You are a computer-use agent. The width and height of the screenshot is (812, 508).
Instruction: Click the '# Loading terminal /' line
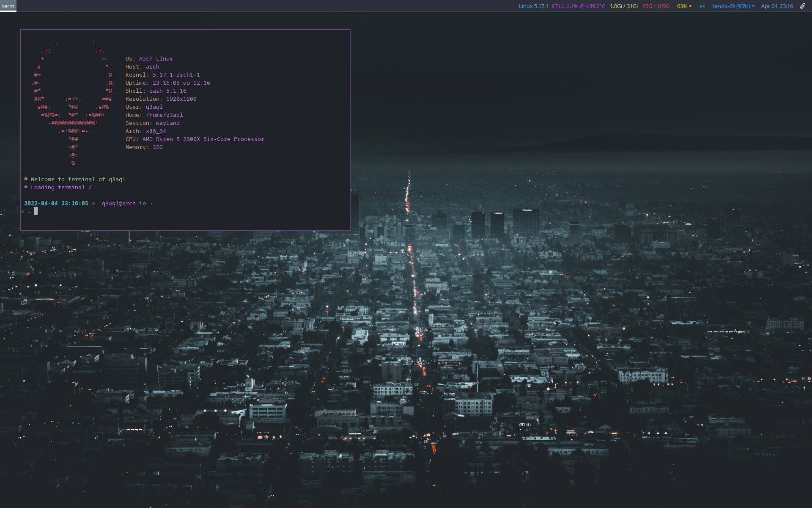pos(58,187)
